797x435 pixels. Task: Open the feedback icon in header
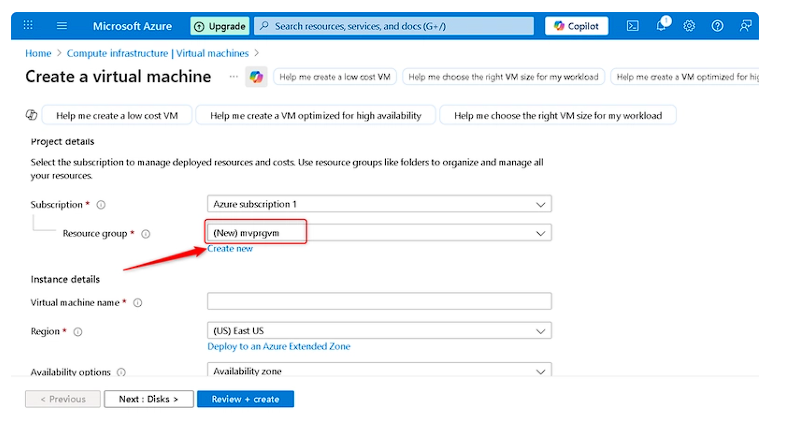(745, 26)
